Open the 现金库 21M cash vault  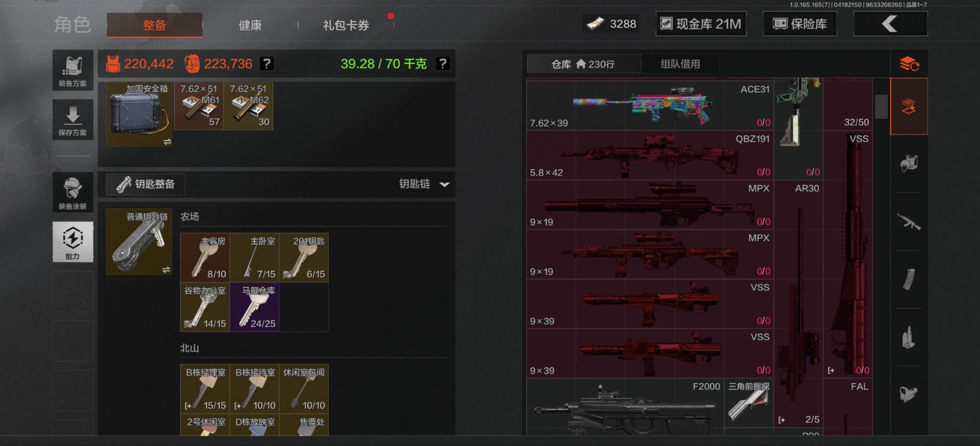coord(701,24)
